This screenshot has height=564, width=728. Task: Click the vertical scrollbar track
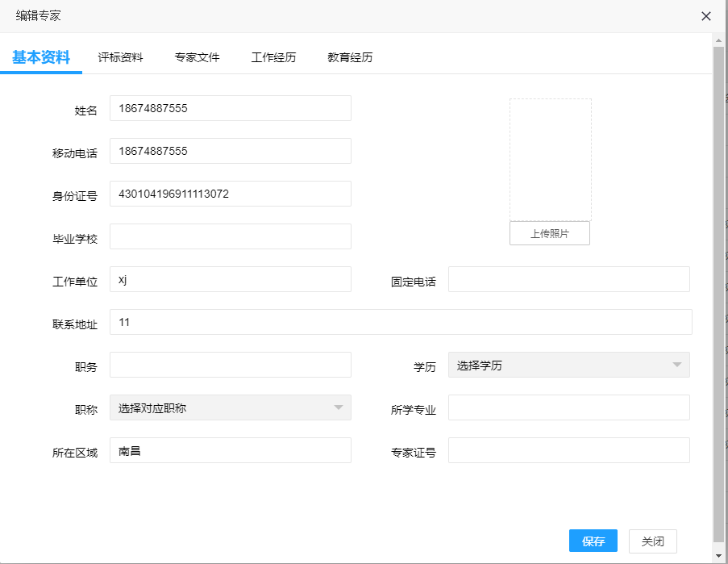[x=718, y=298]
